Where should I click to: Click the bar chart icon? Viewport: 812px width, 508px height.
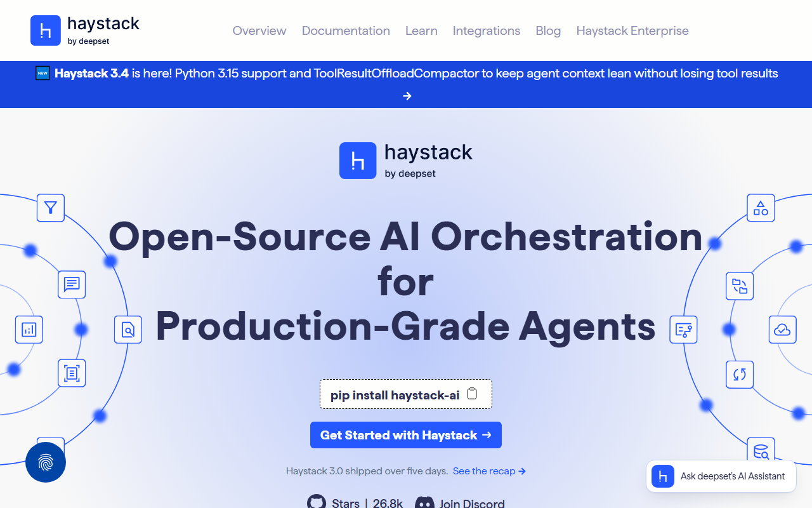pos(29,330)
